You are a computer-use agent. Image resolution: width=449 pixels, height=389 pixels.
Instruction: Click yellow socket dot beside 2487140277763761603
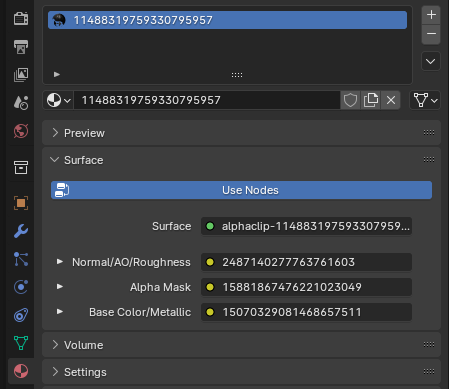point(210,262)
